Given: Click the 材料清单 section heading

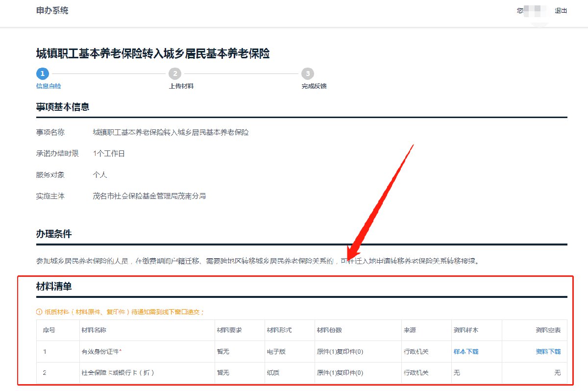Looking at the screenshot, I should 54,286.
